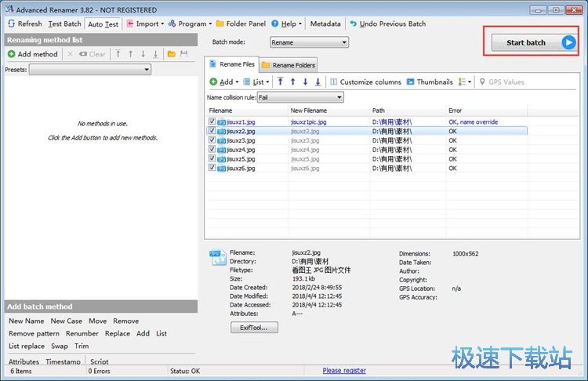Click Add method plus icon
The height and width of the screenshot is (381, 588).
(12, 54)
